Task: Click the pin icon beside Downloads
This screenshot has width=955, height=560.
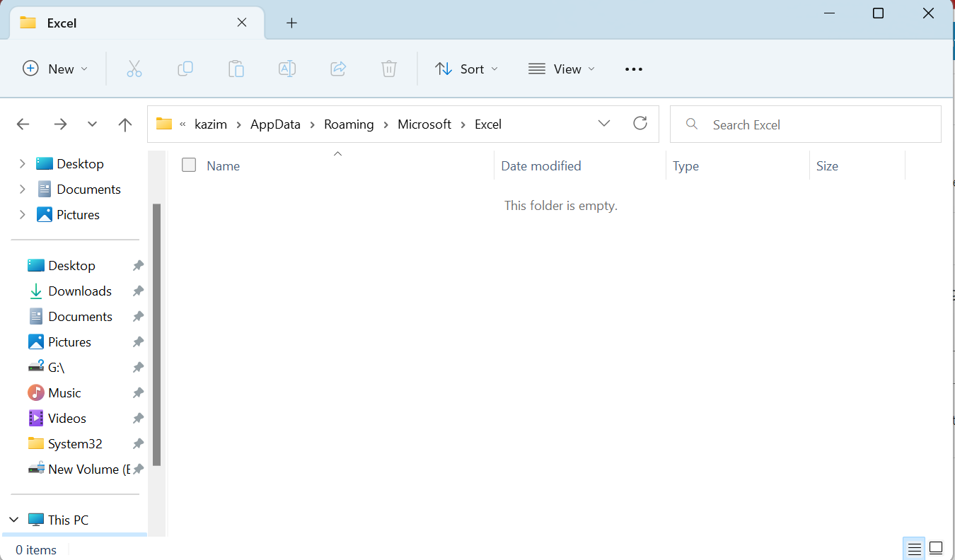Action: coord(138,291)
